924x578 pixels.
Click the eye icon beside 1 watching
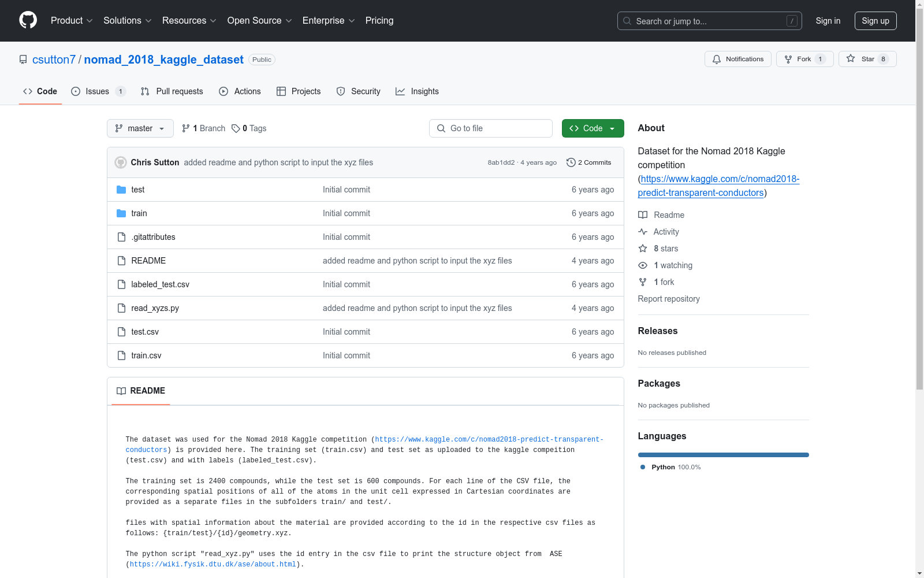tap(643, 265)
